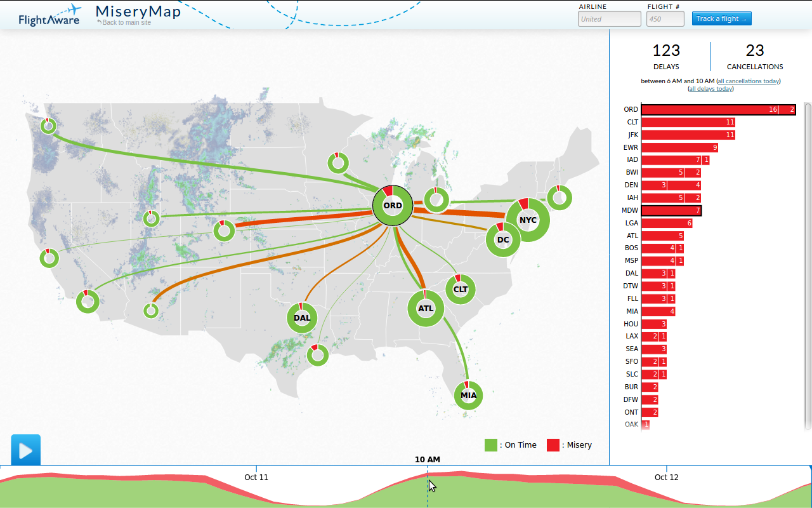Click the Salt Lake City donut
Screen dimensions: 812x508
151,219
